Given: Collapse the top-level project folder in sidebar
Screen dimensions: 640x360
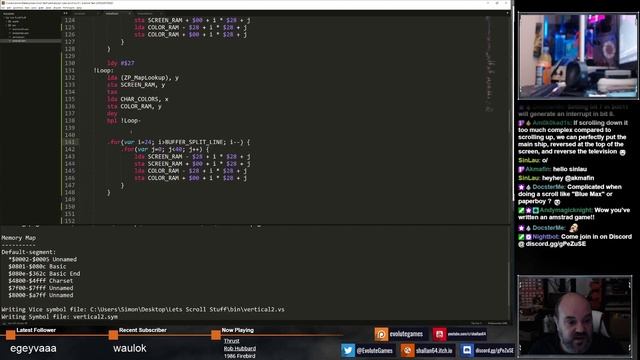Looking at the screenshot, I should tap(5, 18).
